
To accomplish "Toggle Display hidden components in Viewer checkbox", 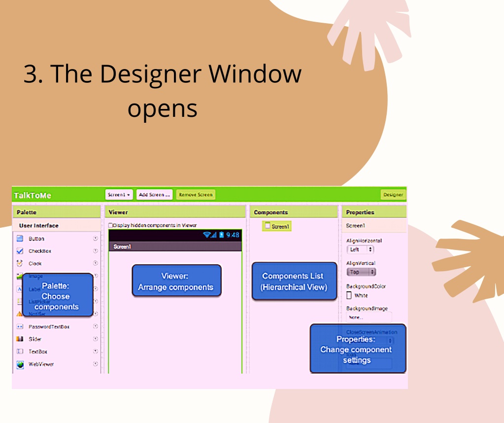I will [x=110, y=225].
